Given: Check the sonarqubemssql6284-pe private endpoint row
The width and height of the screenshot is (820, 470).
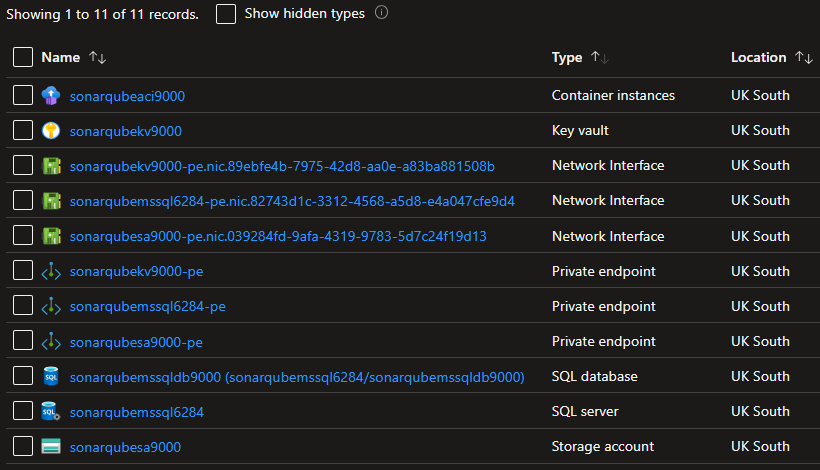Looking at the screenshot, I should click(x=23, y=305).
